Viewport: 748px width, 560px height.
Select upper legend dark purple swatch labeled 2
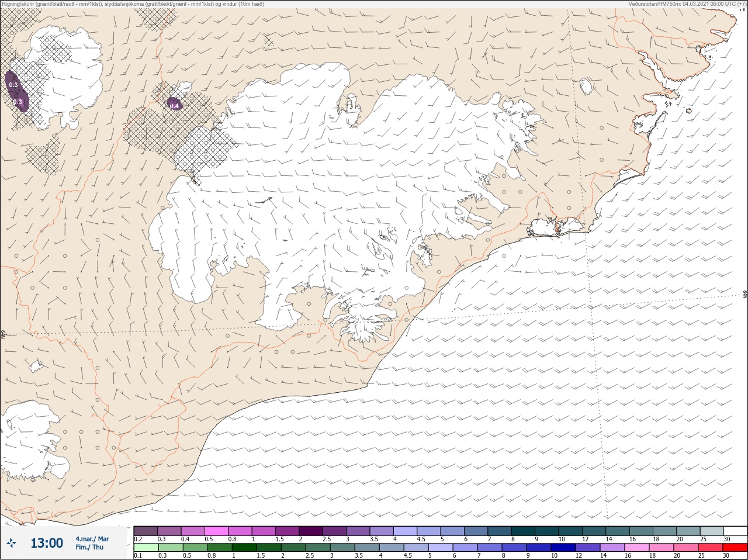310,531
